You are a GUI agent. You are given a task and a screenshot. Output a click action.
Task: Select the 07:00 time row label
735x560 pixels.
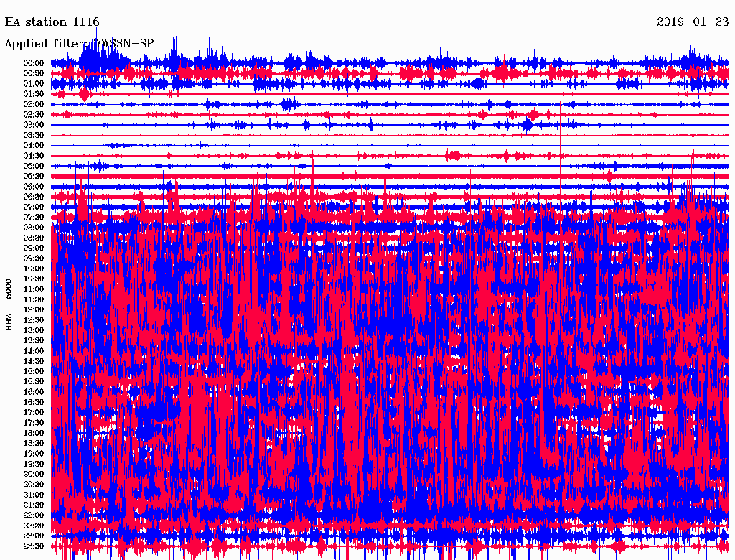click(34, 207)
